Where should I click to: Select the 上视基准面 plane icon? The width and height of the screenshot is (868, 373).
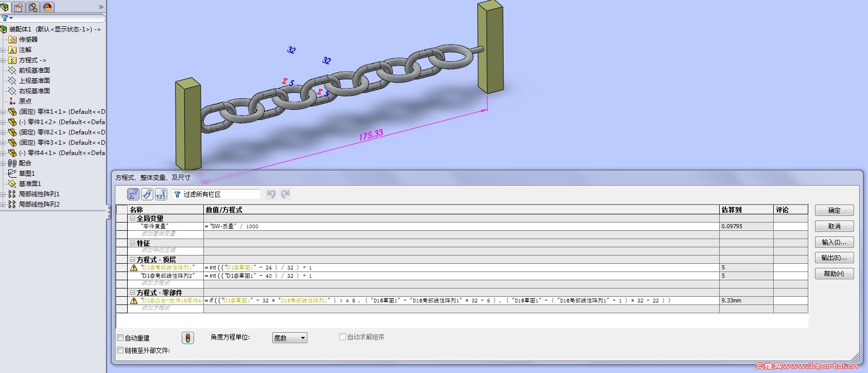coord(13,81)
